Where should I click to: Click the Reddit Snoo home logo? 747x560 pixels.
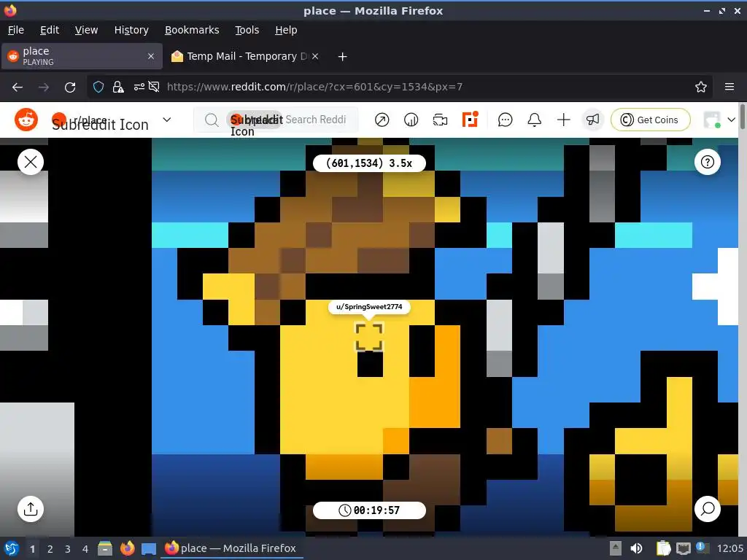26,120
